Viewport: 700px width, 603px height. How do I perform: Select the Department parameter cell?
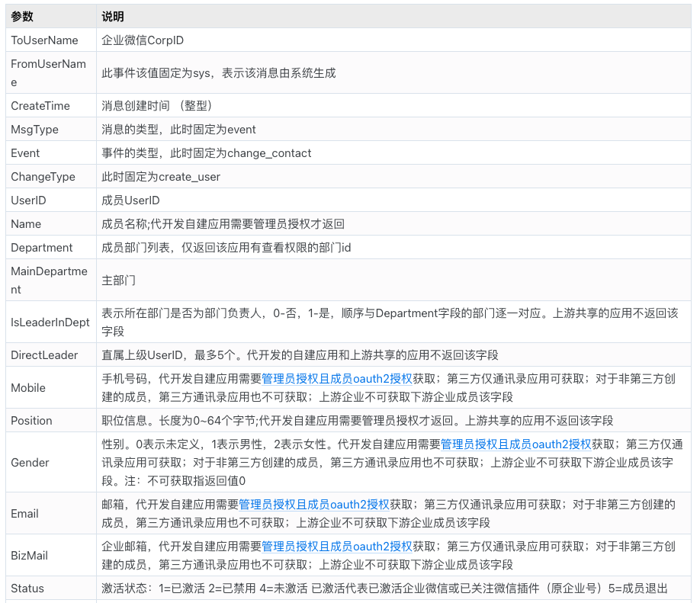(51, 248)
